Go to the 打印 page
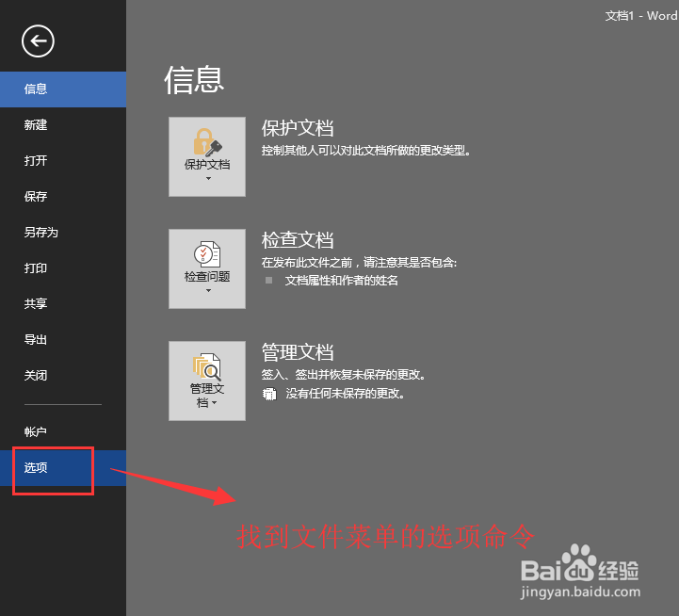This screenshot has height=616, width=679. coord(63,268)
